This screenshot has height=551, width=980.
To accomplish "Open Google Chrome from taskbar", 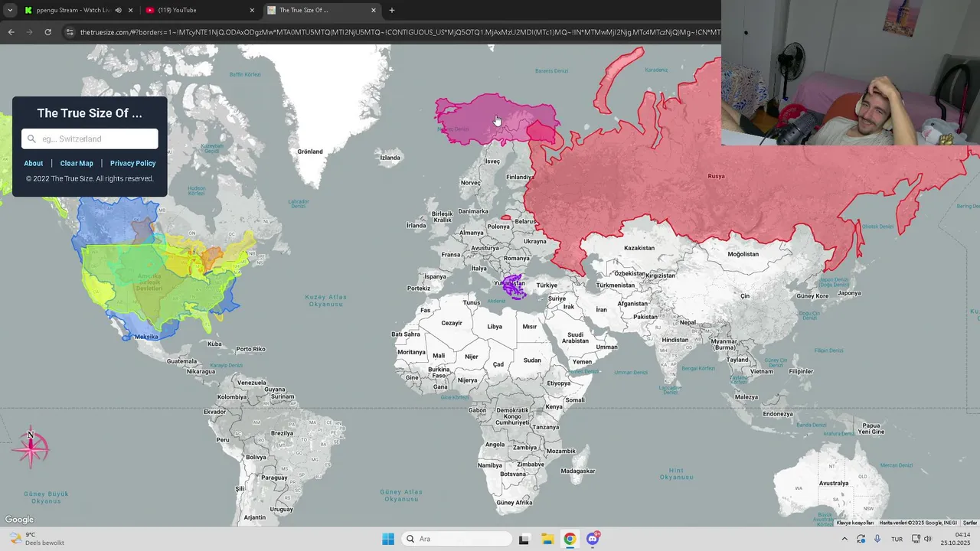I will pyautogui.click(x=570, y=539).
